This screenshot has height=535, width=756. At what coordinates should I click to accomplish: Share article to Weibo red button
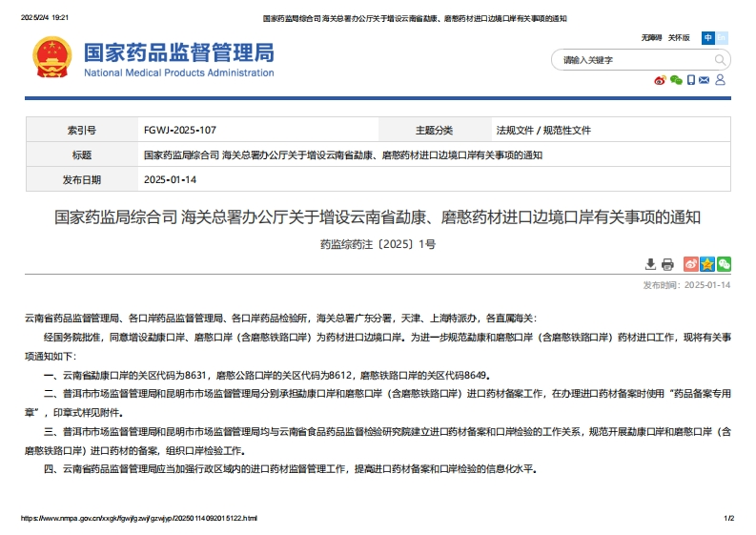click(691, 264)
